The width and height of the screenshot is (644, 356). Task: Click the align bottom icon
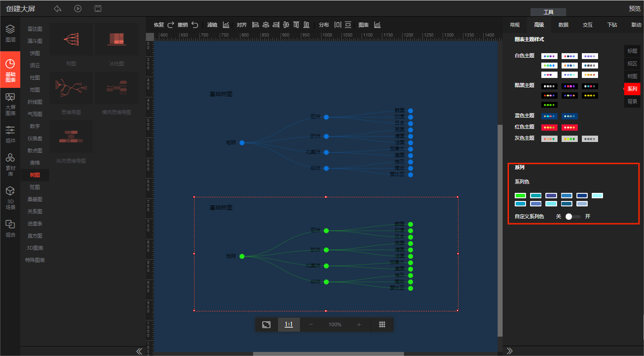click(307, 25)
